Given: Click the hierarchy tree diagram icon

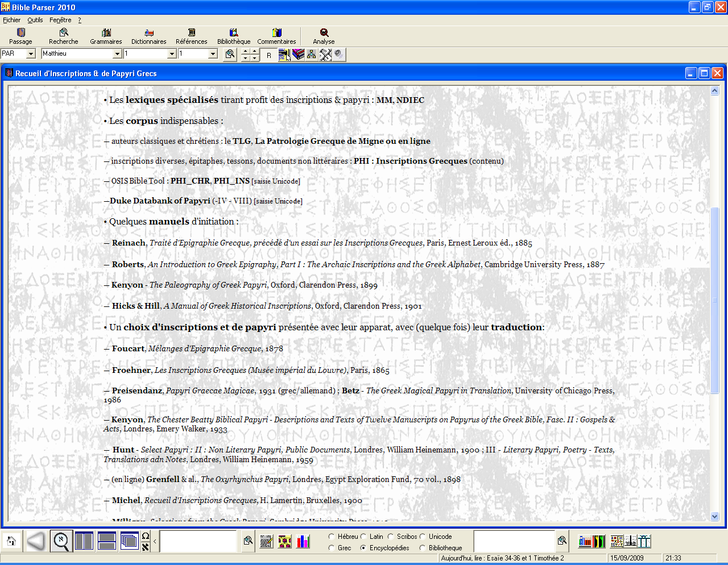Looking at the screenshot, I should (x=312, y=55).
